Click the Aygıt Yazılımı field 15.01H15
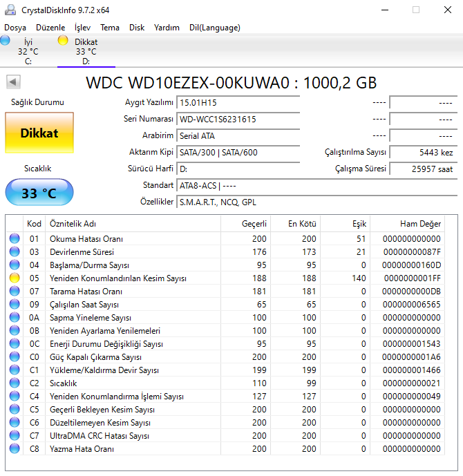The height and width of the screenshot is (476, 463). point(238,103)
